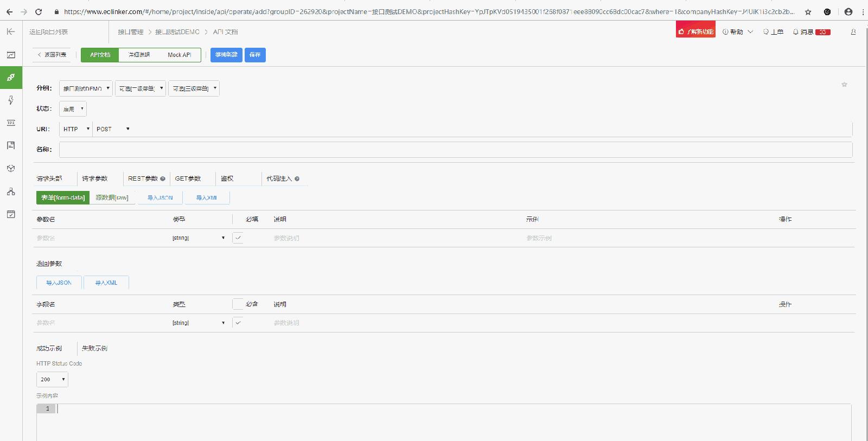
Task: Collapse the sidebar with the arrow icon
Action: pyautogui.click(x=11, y=32)
